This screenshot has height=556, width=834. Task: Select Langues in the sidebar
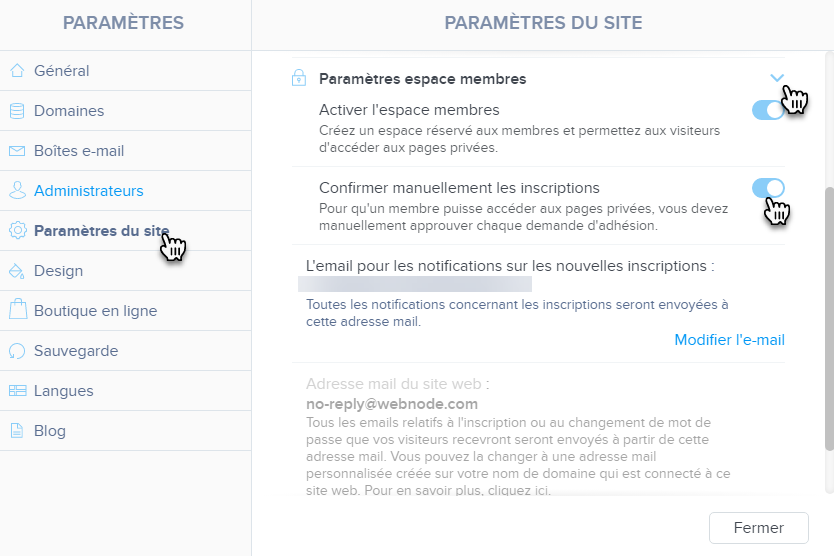[x=63, y=391]
